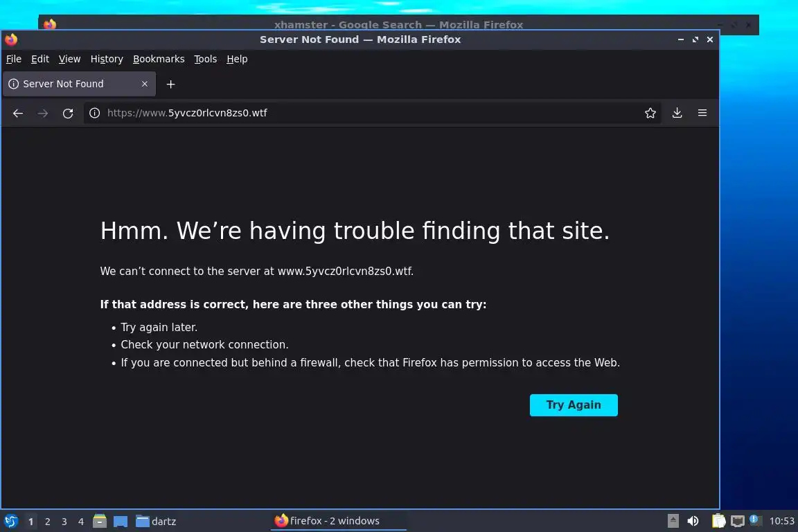Open the Bookmarks menu
The width and height of the screenshot is (798, 532).
(159, 59)
